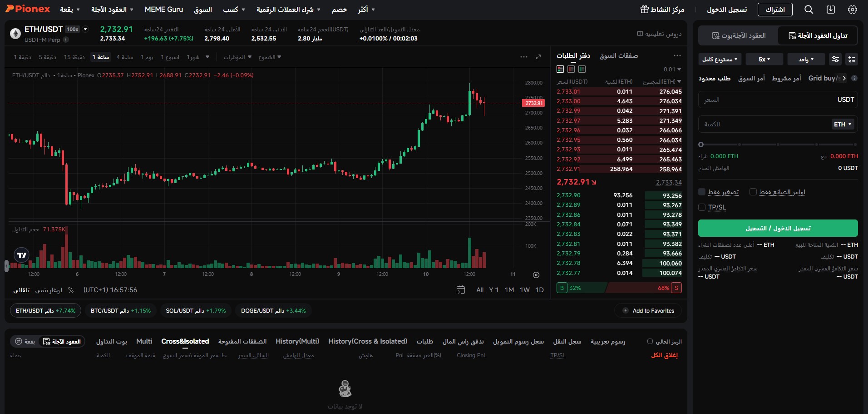This screenshot has height=414, width=868.
Task: Open the TradingView chart logo icon
Action: pyautogui.click(x=21, y=255)
